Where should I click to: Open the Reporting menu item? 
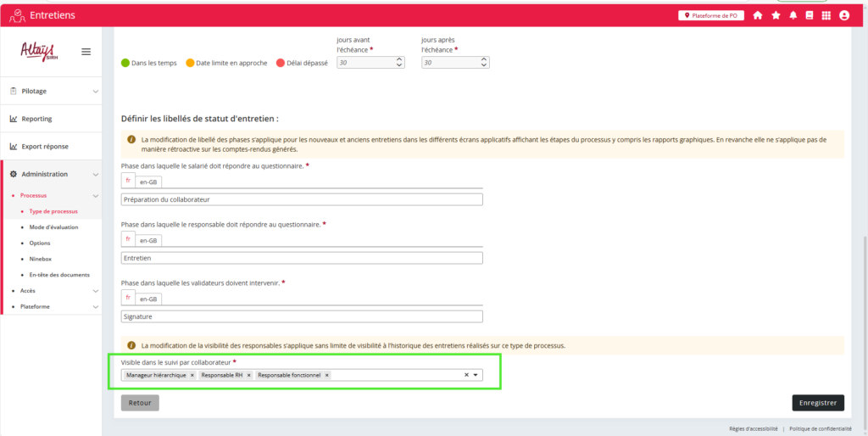(x=36, y=119)
